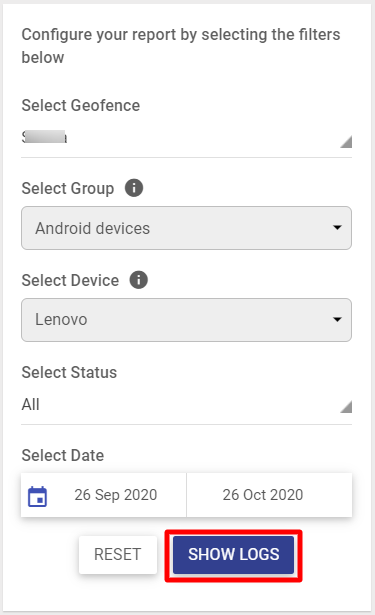This screenshot has width=375, height=615.
Task: Click the Select Device info icon
Action: 138,280
